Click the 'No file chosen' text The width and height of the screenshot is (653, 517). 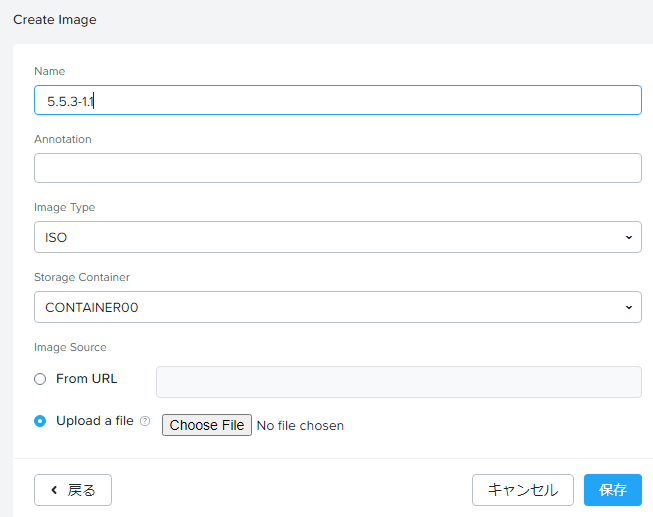[300, 426]
